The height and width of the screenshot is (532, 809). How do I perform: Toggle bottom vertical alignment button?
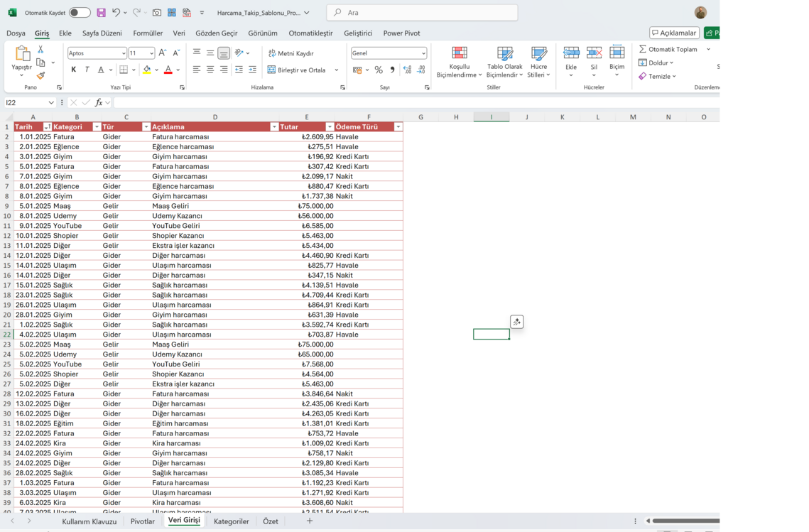224,53
